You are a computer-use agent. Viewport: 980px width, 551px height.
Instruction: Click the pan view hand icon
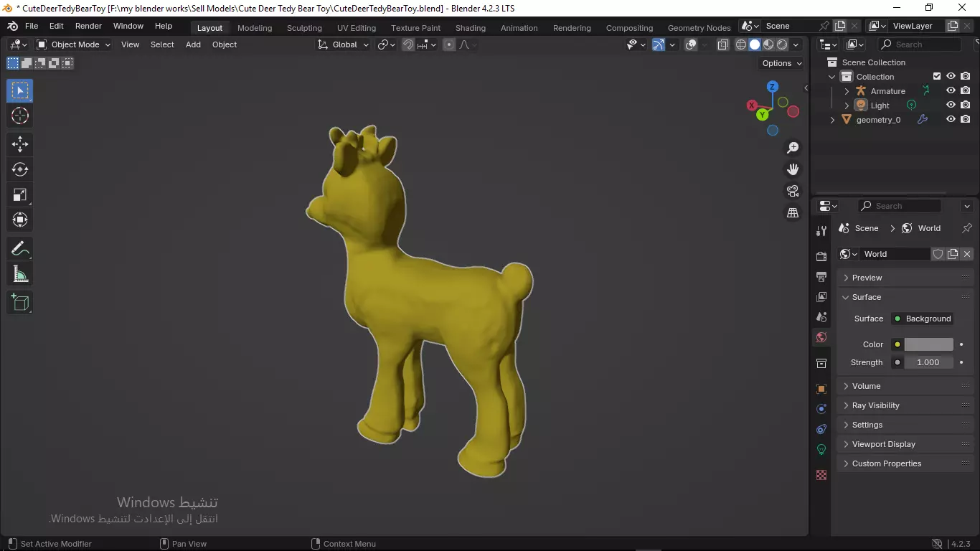[793, 169]
